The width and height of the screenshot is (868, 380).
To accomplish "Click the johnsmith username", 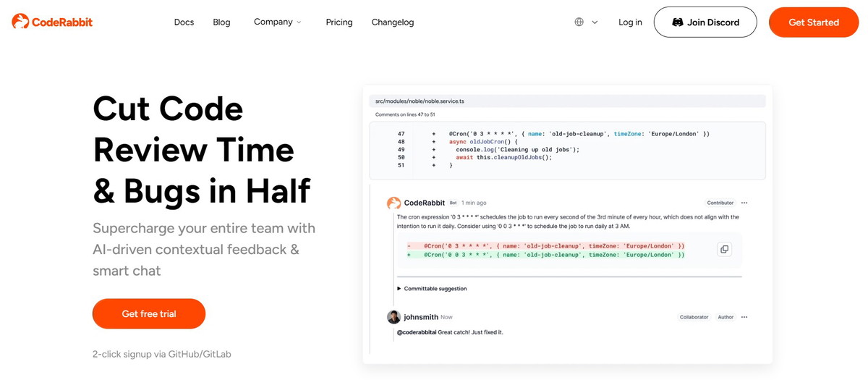I will [x=421, y=317].
